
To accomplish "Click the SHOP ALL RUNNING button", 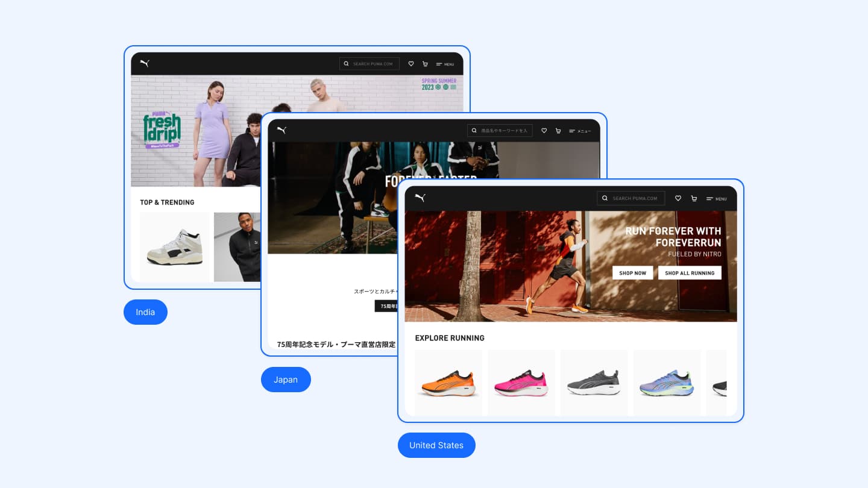I will [690, 273].
